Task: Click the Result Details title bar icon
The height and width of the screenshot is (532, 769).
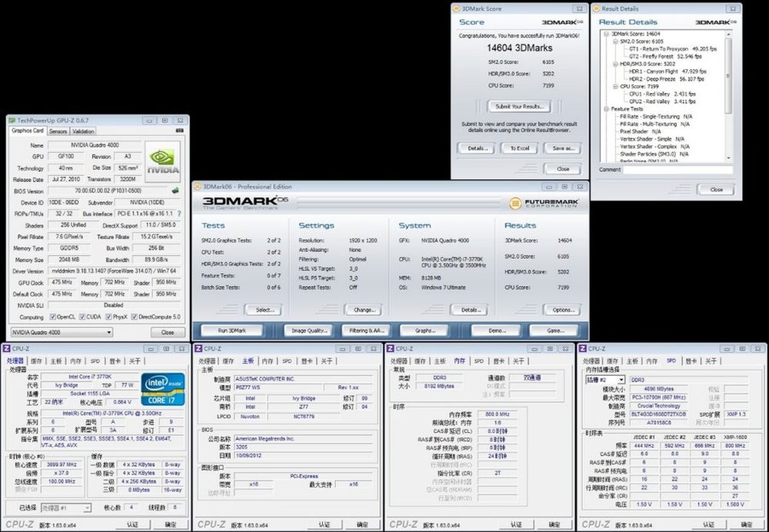Action: (x=596, y=8)
